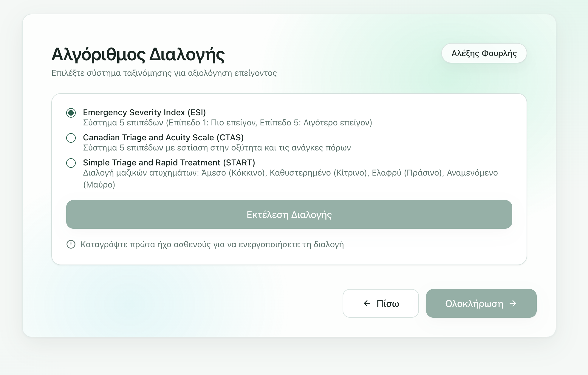Select the Emergency Severity Index (ESI) radio button
This screenshot has height=375, width=588.
71,113
